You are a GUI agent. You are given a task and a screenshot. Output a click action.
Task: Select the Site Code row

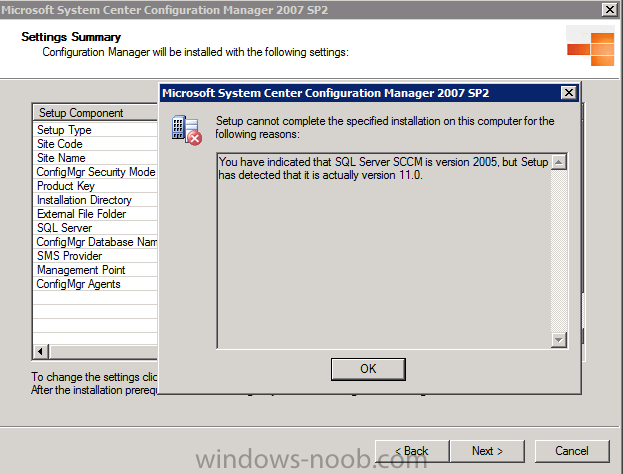(95, 144)
